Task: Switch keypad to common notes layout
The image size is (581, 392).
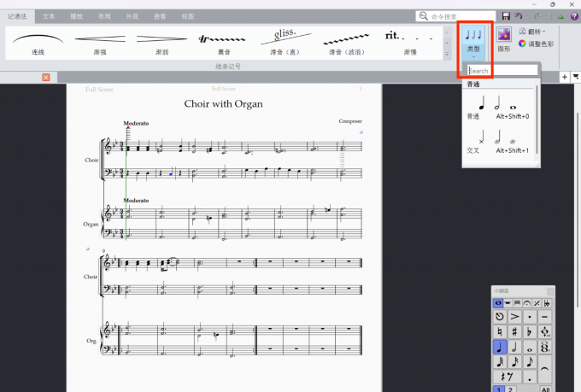Action: 498,303
